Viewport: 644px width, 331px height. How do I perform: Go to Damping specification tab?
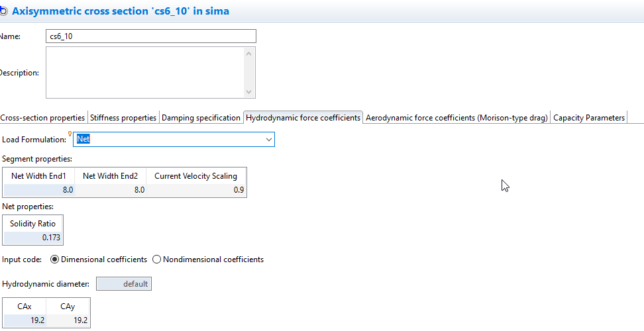point(201,118)
